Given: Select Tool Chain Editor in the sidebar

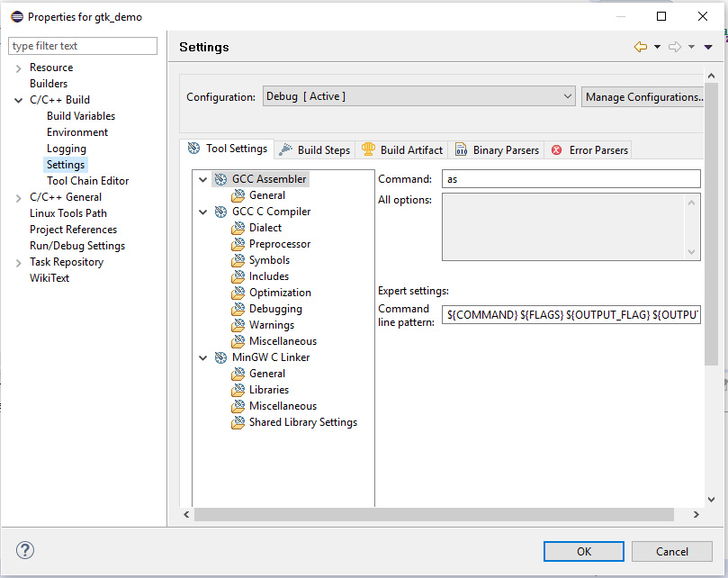Looking at the screenshot, I should (86, 180).
